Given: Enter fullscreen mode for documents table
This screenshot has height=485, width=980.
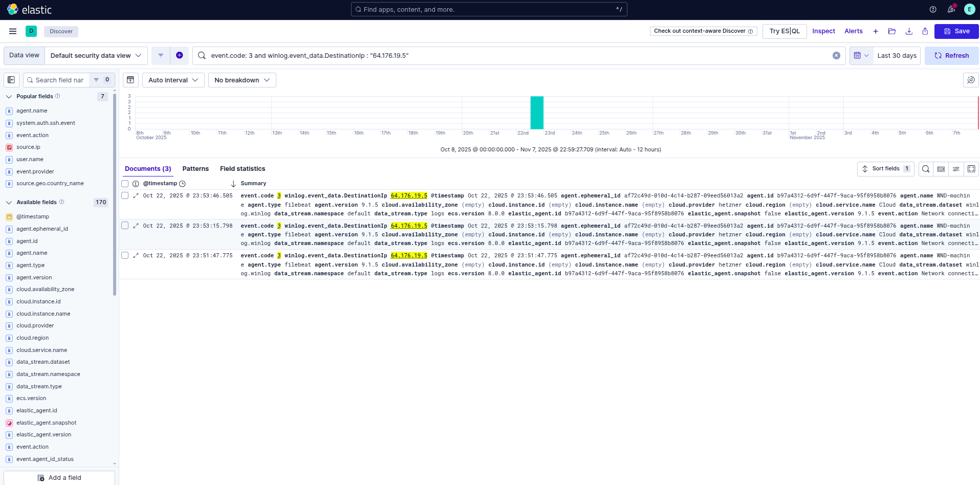Looking at the screenshot, I should [x=971, y=169].
